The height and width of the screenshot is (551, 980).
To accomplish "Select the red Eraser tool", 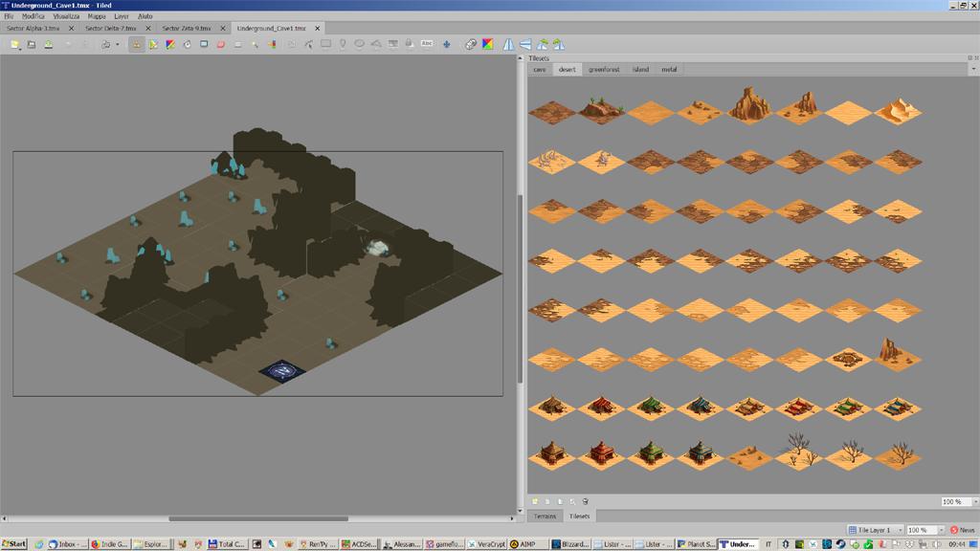I will 221,44.
